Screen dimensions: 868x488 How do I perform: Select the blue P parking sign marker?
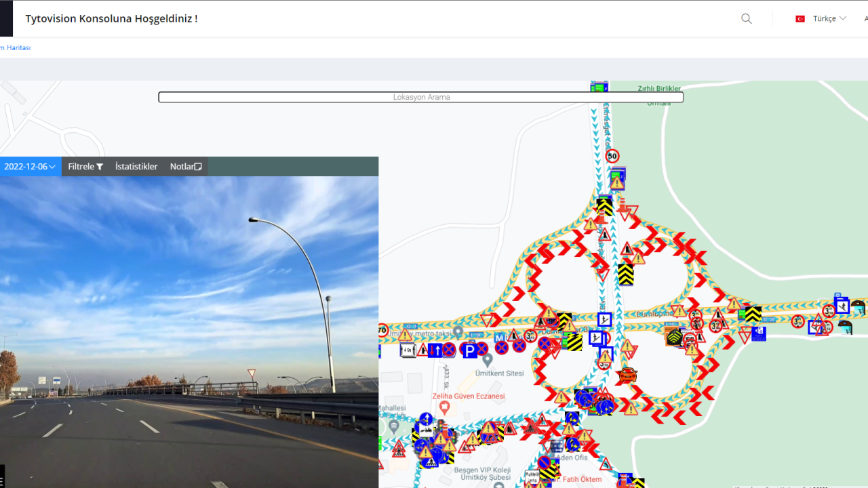[469, 350]
